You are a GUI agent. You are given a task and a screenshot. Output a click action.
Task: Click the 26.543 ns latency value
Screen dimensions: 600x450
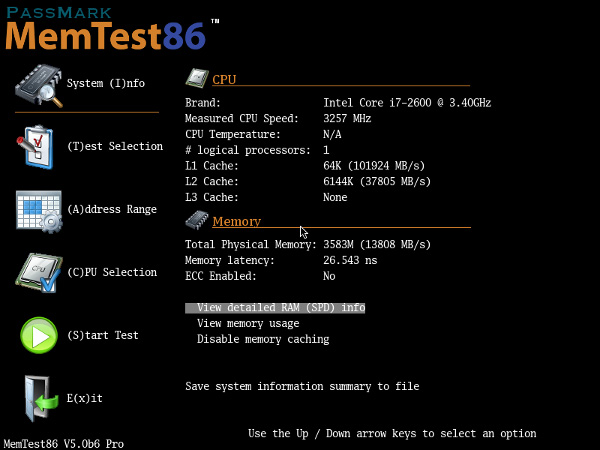coord(350,261)
